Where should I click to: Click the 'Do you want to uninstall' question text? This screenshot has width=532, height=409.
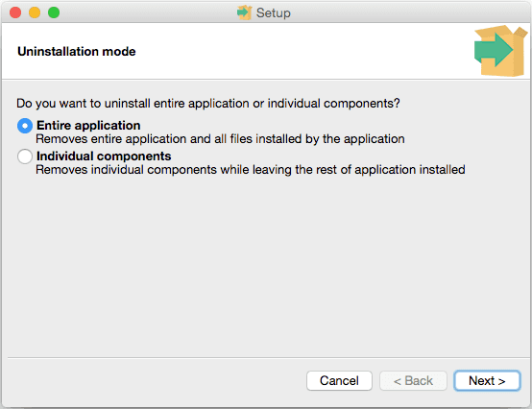click(208, 104)
